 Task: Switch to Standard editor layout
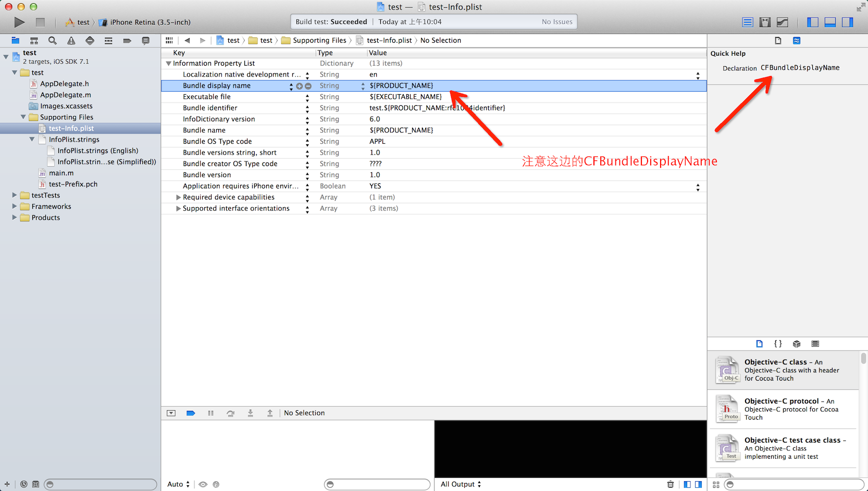[x=748, y=22]
